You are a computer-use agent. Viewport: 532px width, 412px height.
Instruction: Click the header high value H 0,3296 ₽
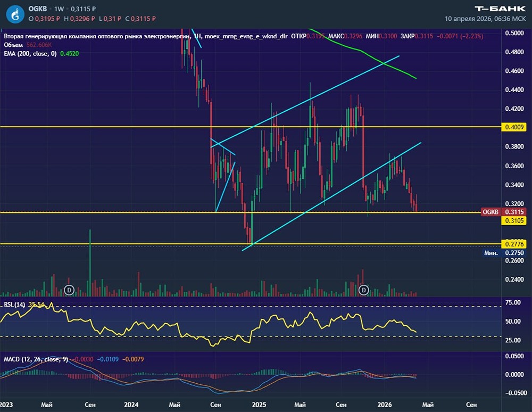[x=80, y=19]
